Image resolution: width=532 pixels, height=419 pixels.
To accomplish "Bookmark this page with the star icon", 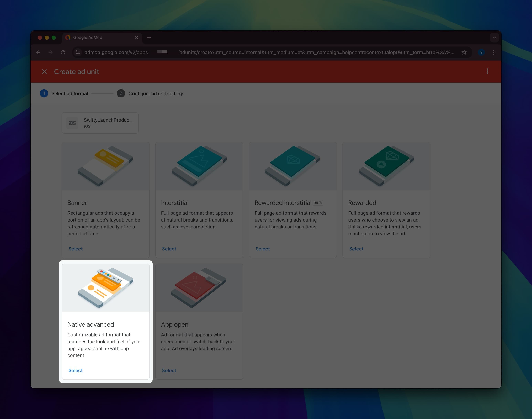I will (464, 52).
